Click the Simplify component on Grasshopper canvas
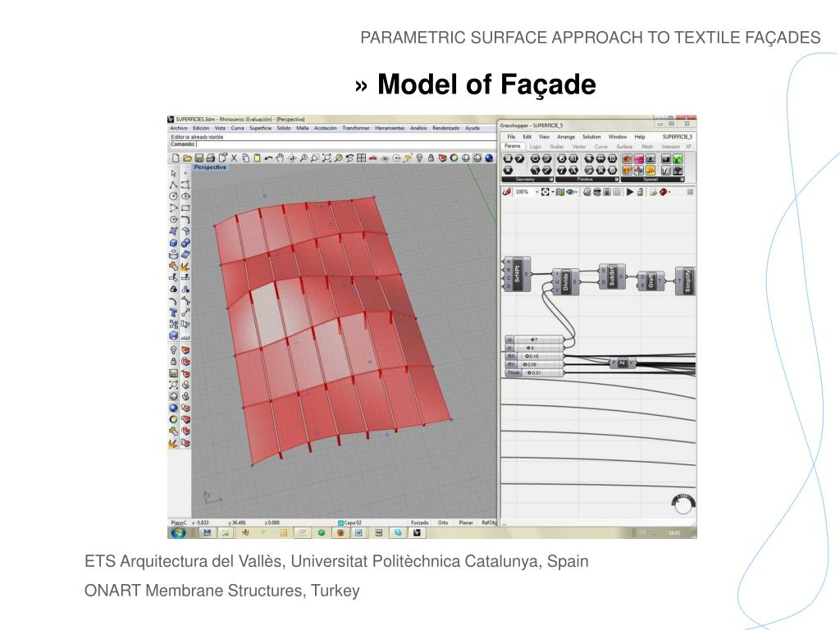This screenshot has height=630, width=840. [687, 281]
